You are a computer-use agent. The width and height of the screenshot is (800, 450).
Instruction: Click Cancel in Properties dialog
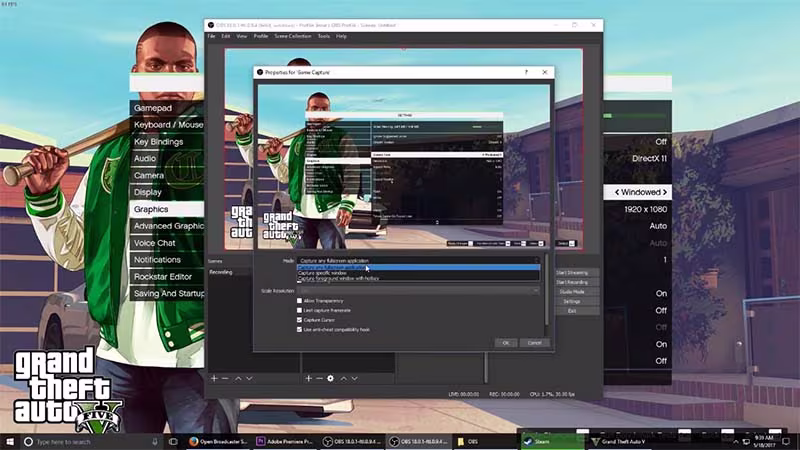tap(534, 343)
